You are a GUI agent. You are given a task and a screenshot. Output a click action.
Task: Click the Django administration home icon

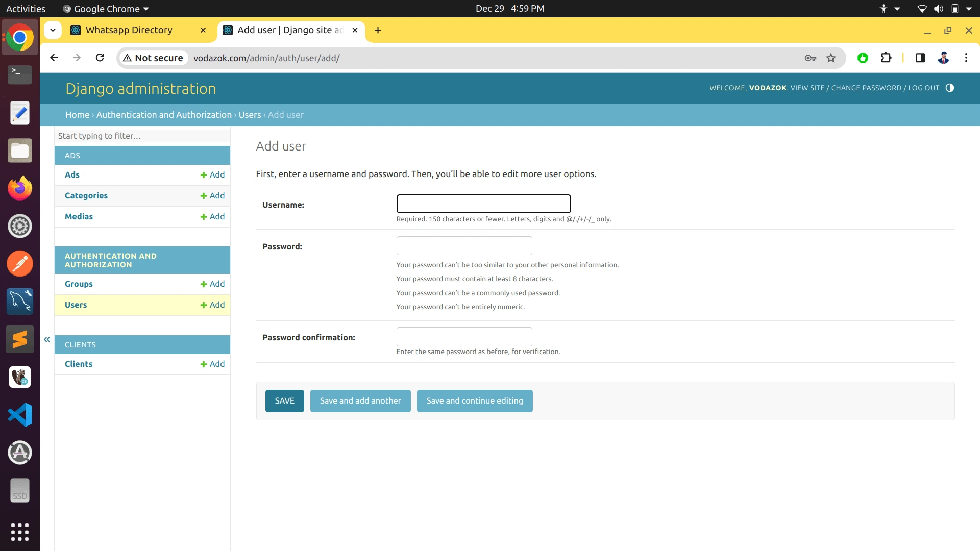141,88
